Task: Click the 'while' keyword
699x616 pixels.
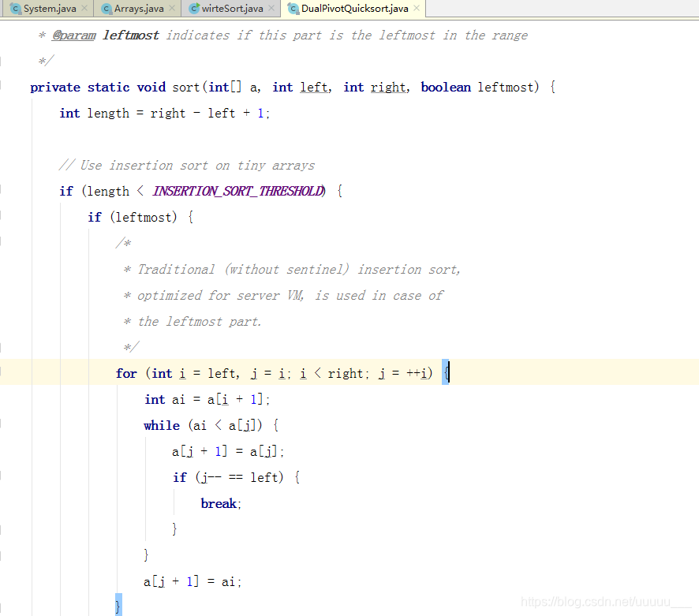Action: coord(162,426)
